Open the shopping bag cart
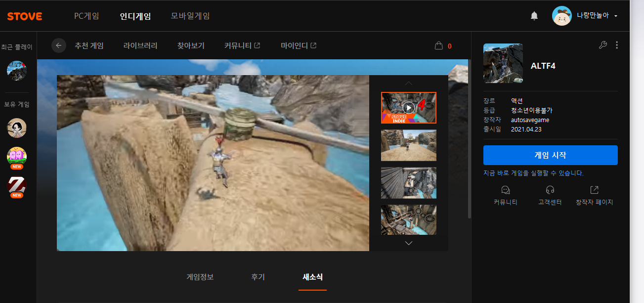644x303 pixels. 438,45
